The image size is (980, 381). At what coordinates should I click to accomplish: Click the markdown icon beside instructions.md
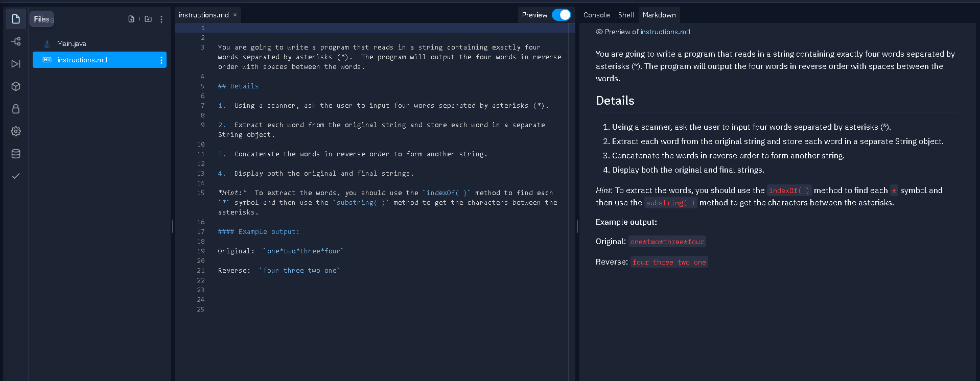(47, 60)
